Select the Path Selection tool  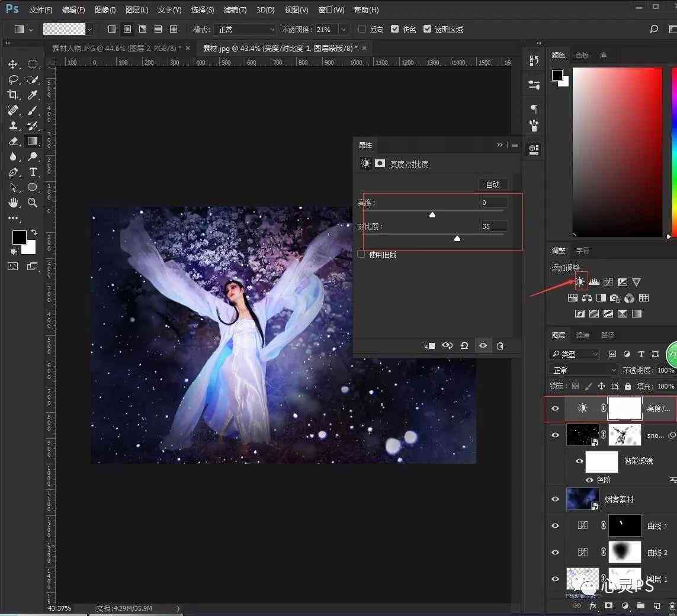(x=13, y=187)
